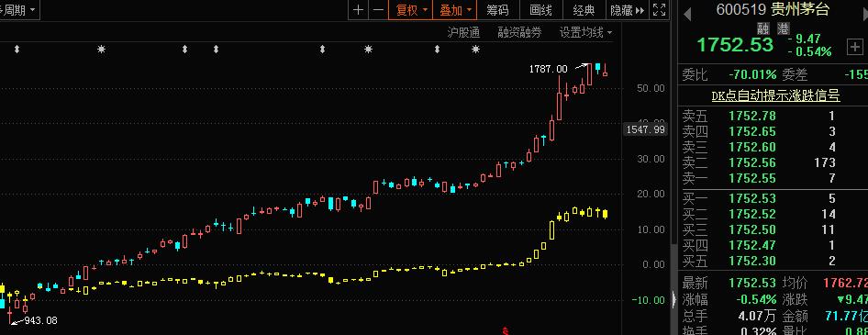Image resolution: width=868 pixels, height=335 pixels.
Task: Switch to the 经典 classic view
Action: tap(584, 10)
